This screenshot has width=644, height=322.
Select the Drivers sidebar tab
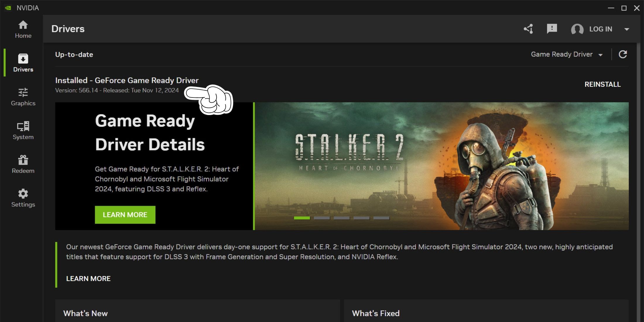click(x=23, y=63)
